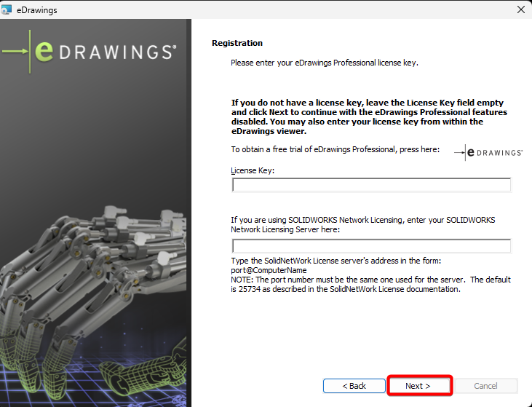Open the eDrawings free trial logo button
This screenshot has height=407, width=532.
(488, 152)
